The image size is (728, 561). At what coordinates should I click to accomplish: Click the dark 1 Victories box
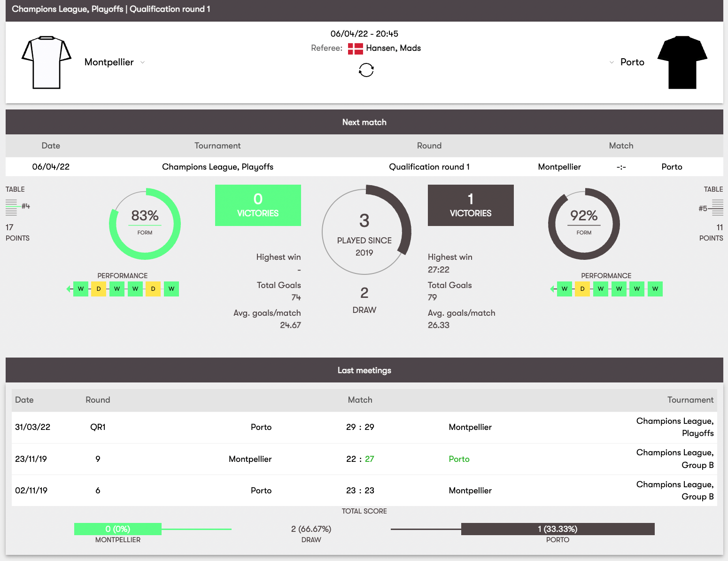[471, 205]
